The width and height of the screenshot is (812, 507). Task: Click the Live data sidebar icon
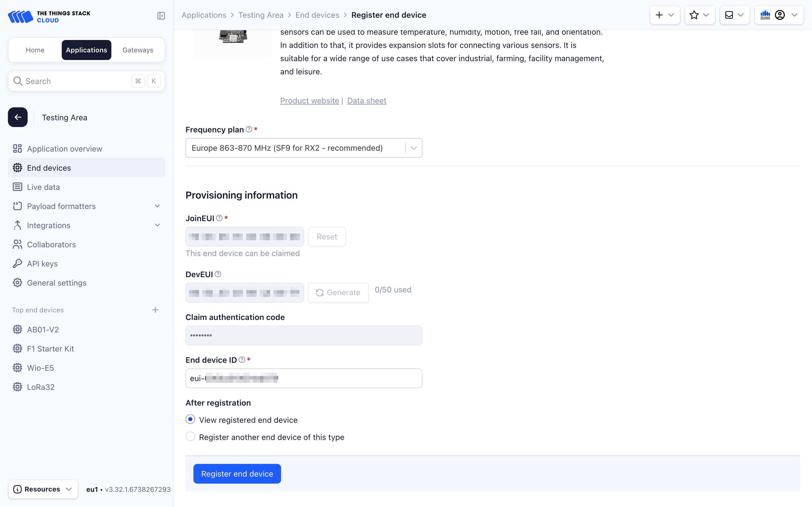[x=17, y=186]
